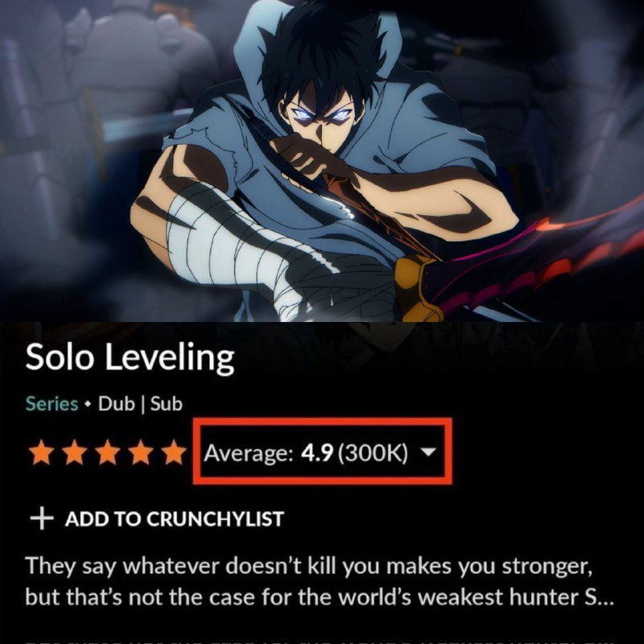Open the Solo Leveling hero artwork
Screen dimensions: 644x644
[322, 160]
